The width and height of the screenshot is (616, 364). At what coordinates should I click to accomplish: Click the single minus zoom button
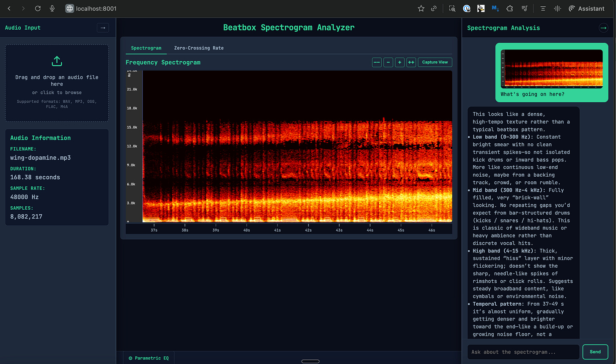click(388, 63)
